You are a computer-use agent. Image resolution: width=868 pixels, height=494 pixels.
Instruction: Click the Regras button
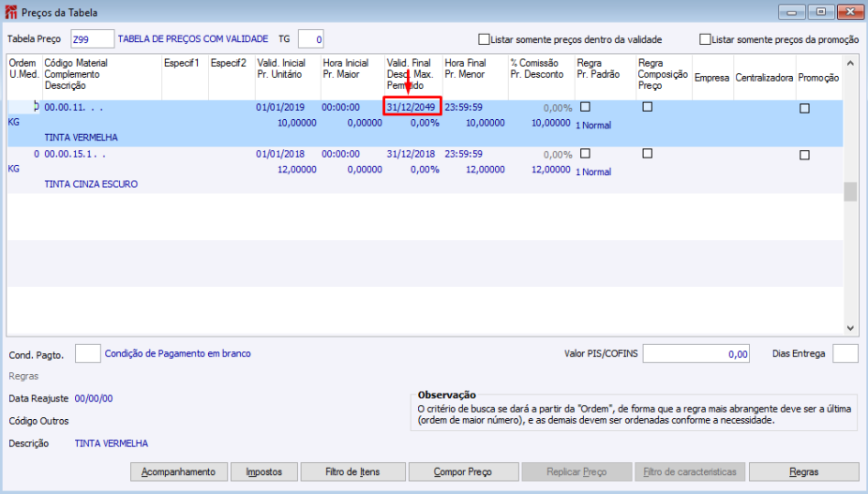803,472
